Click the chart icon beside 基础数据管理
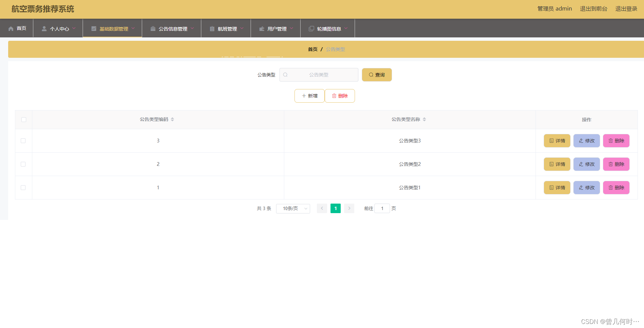 [x=94, y=29]
